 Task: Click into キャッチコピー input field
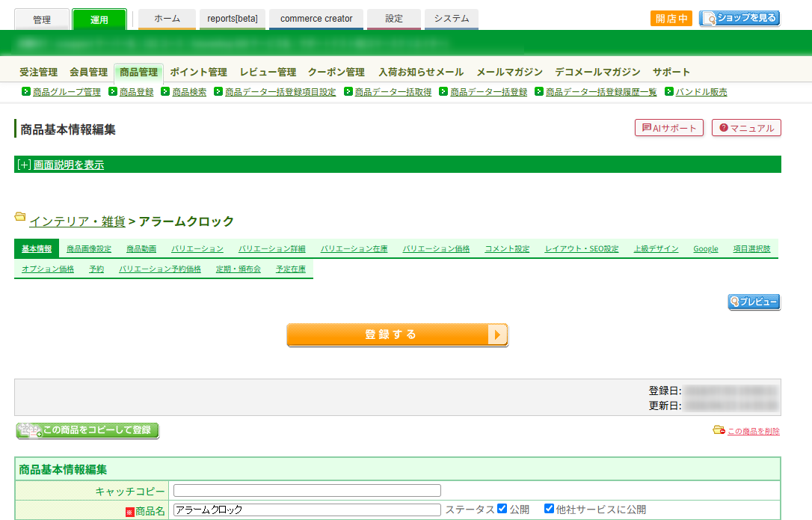pos(307,491)
